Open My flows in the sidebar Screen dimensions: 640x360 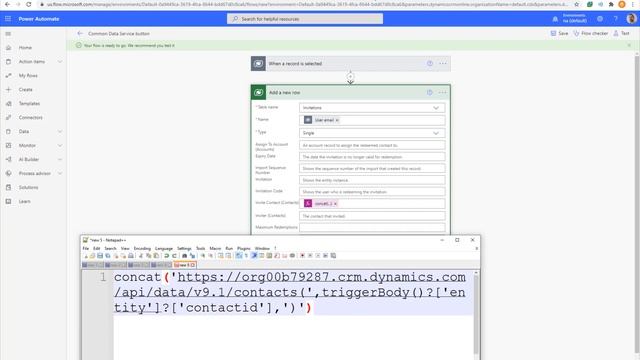28,76
